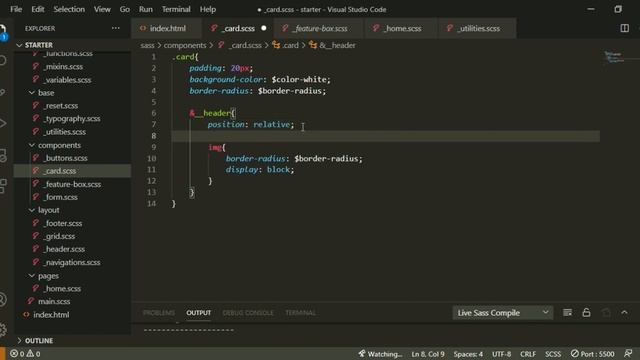Click .card breadcrumb symbol
This screenshot has width=640, height=360.
[286, 45]
